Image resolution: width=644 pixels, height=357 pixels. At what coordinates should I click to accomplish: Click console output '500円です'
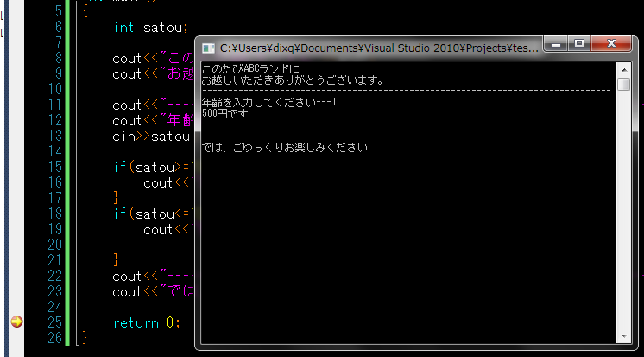pos(225,113)
